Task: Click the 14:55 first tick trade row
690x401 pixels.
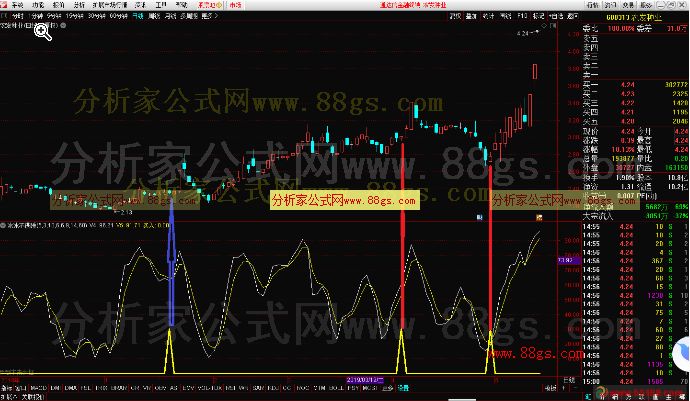Action: click(x=635, y=227)
